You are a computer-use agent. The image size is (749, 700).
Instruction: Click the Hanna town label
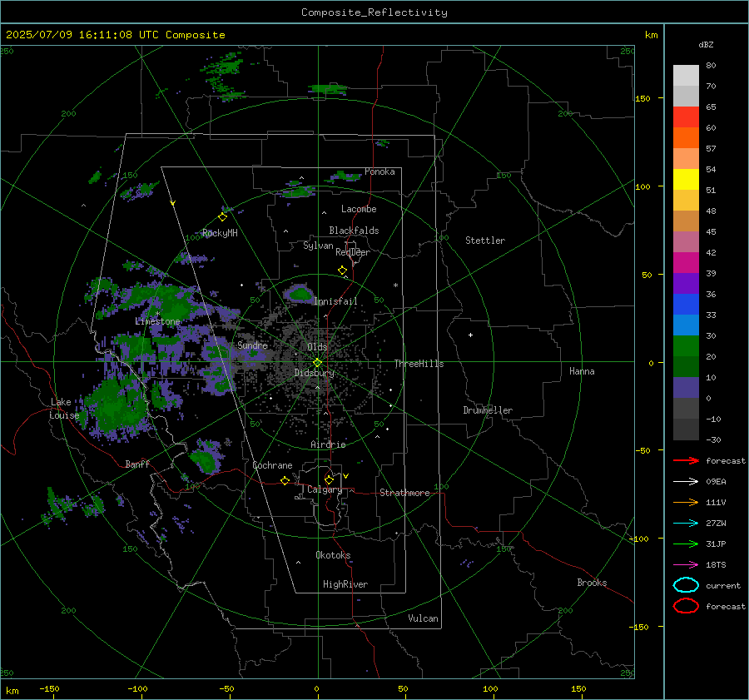tap(582, 371)
